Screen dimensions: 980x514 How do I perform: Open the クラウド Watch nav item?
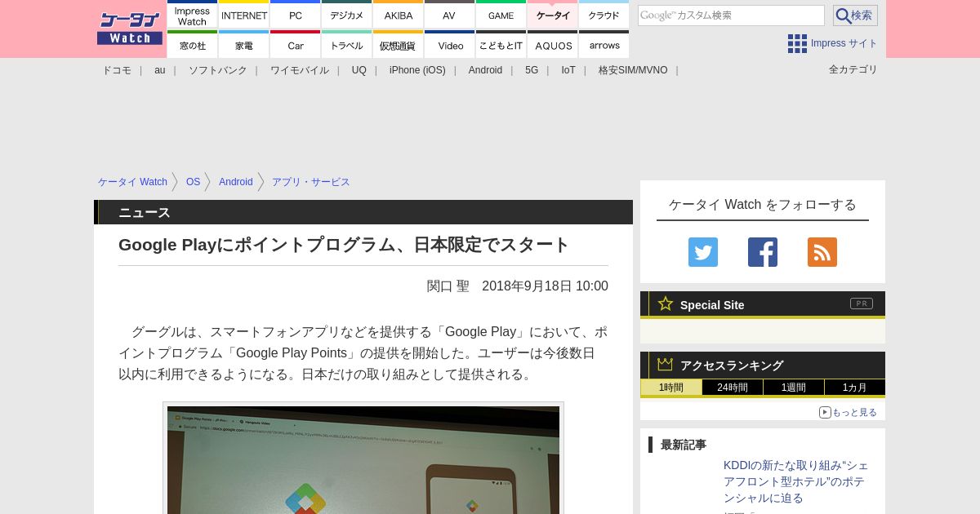[604, 15]
